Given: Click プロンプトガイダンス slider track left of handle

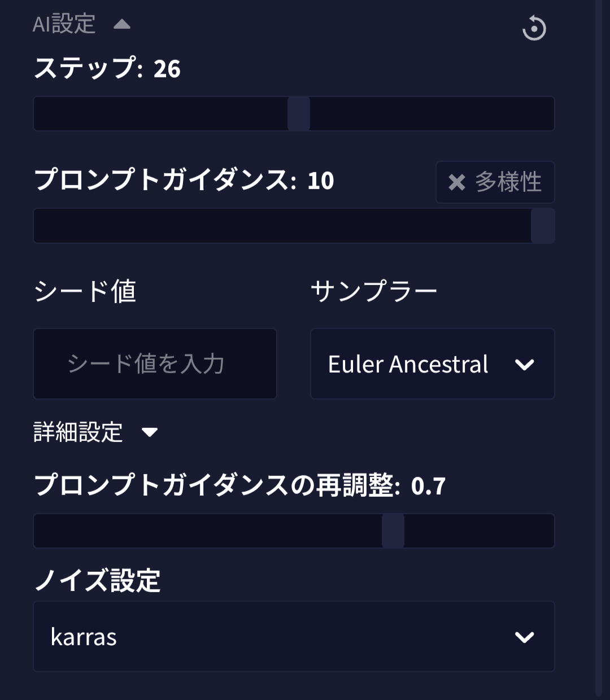Looking at the screenshot, I should point(282,226).
